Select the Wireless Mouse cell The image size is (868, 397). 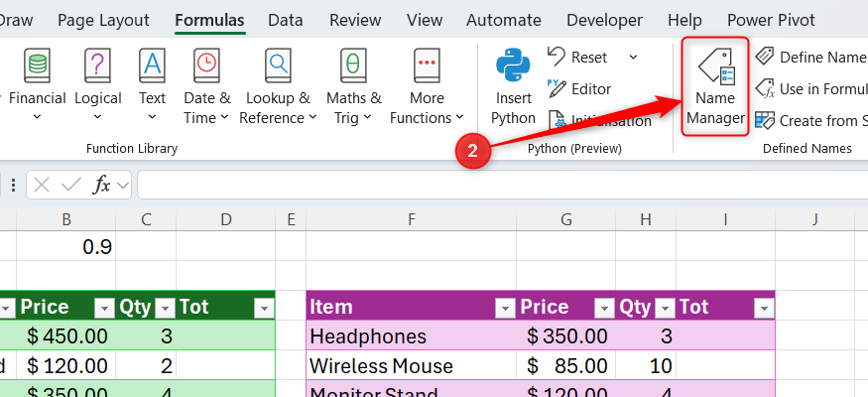click(x=412, y=365)
